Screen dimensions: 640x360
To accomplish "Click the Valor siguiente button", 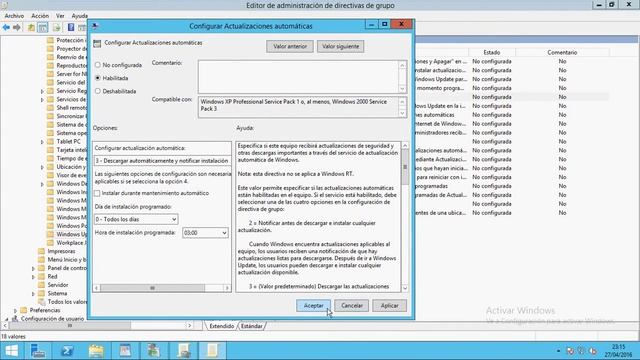I will 340,46.
